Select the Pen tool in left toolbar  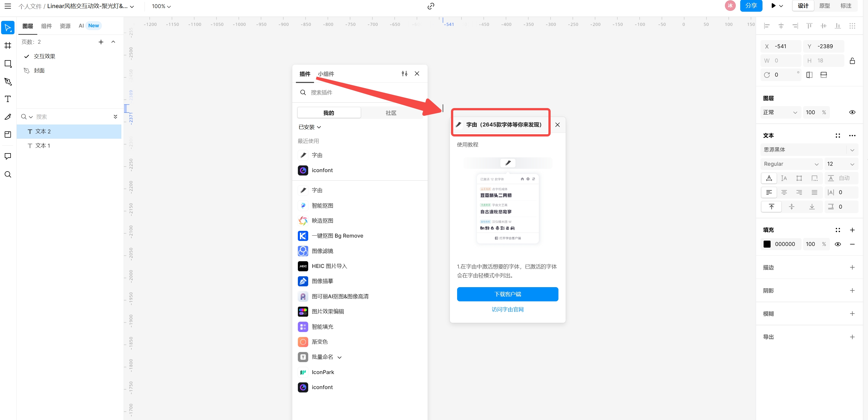(8, 81)
